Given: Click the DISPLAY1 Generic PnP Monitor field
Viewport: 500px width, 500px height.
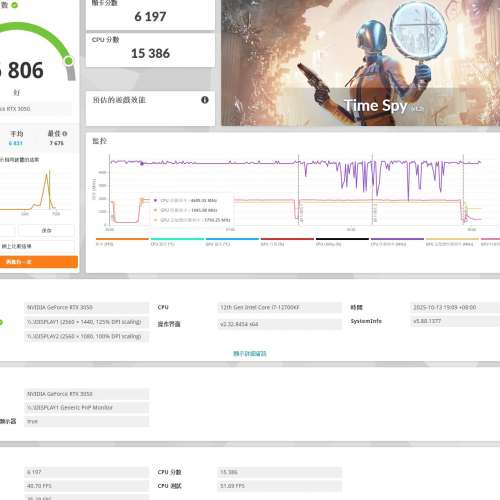Looking at the screenshot, I should tap(87, 408).
